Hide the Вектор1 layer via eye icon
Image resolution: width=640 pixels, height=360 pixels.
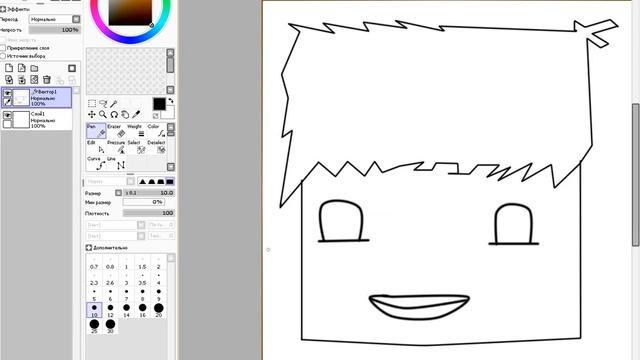7,93
